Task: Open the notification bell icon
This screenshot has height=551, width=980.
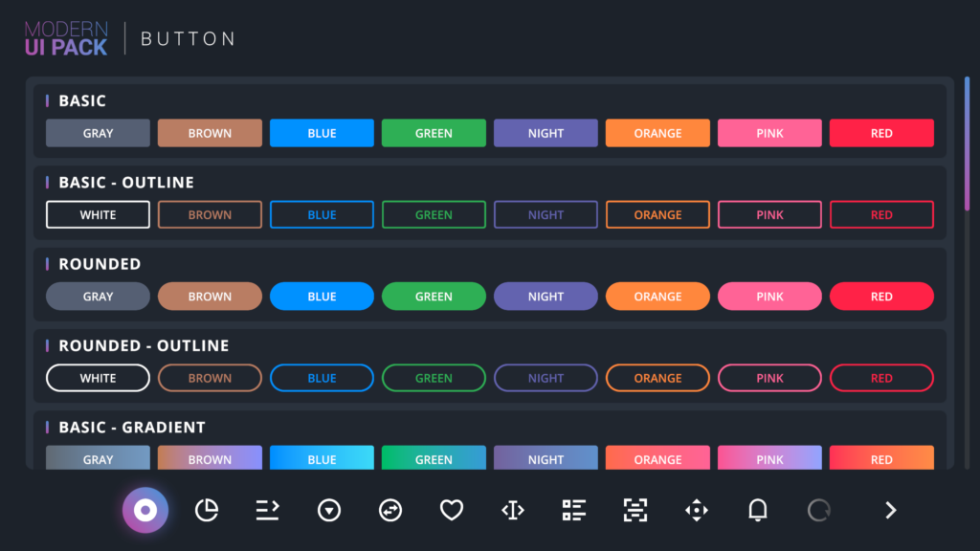Action: tap(757, 510)
